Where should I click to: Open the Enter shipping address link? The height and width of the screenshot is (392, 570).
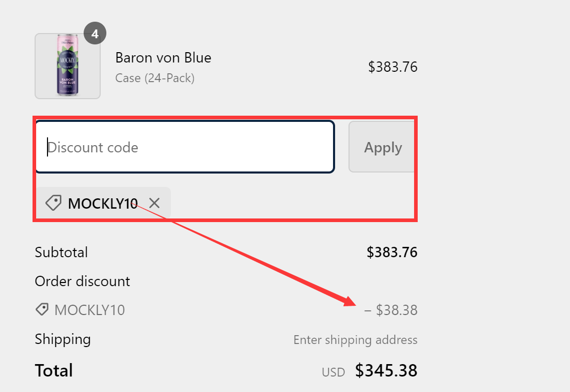click(x=355, y=340)
